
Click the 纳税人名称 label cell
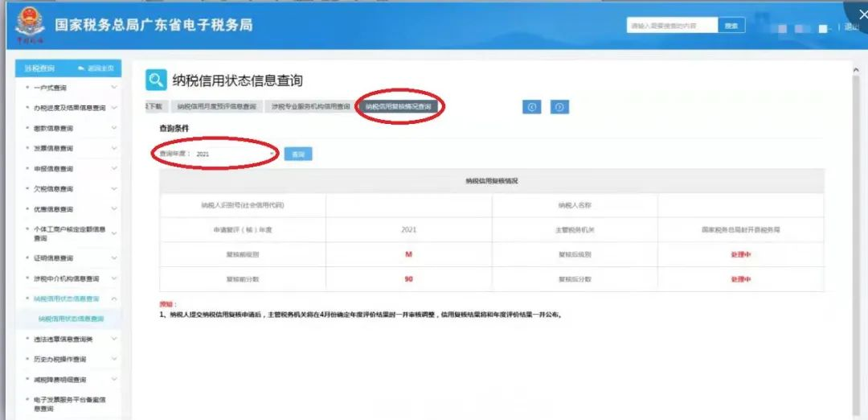[575, 205]
